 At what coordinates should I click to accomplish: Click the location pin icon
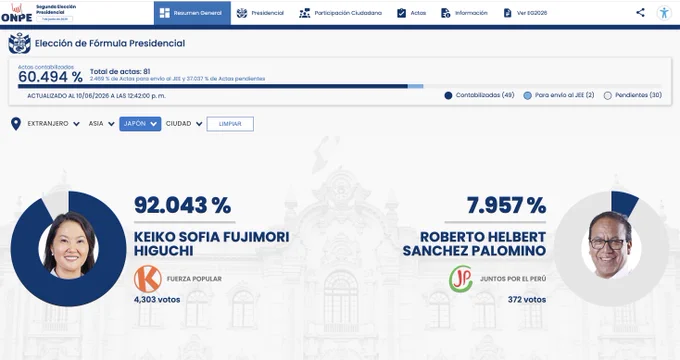click(x=16, y=124)
